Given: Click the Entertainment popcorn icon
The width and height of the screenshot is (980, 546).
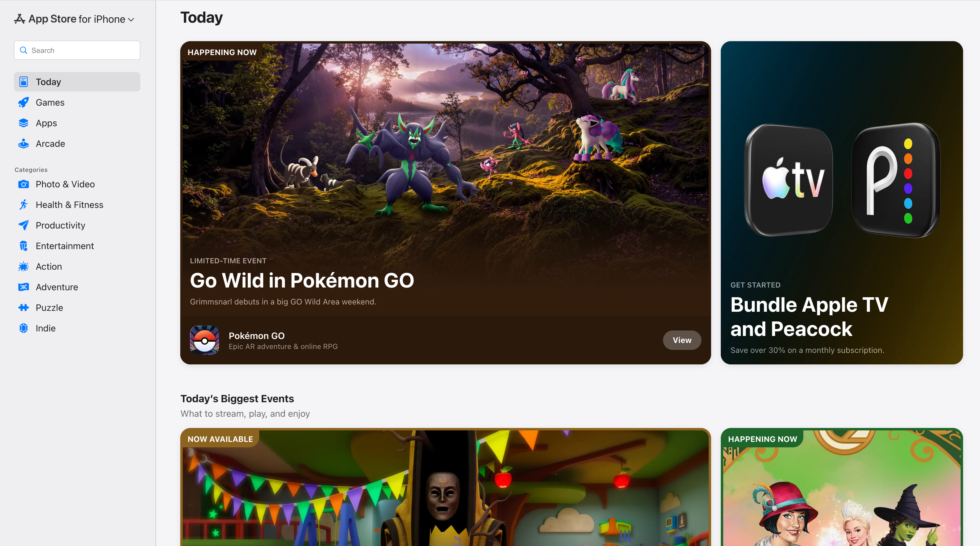Looking at the screenshot, I should coord(24,246).
